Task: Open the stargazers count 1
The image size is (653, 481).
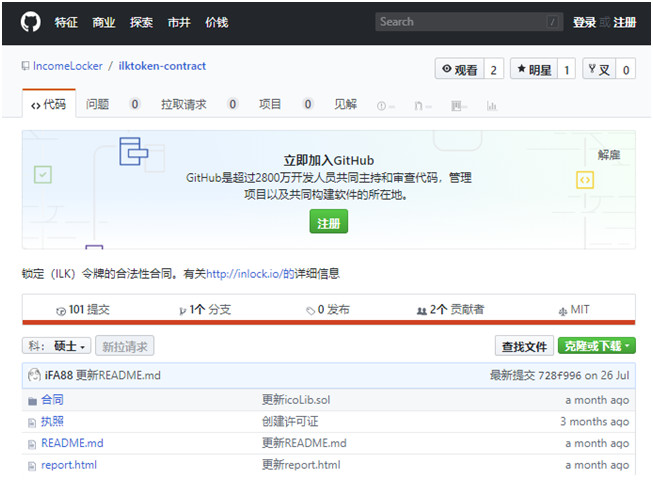Action: (566, 69)
